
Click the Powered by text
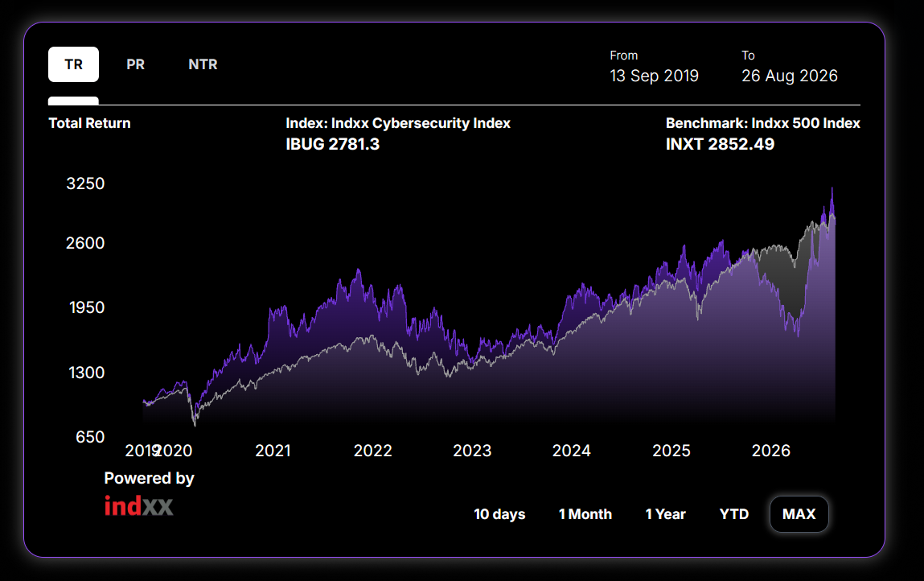149,478
